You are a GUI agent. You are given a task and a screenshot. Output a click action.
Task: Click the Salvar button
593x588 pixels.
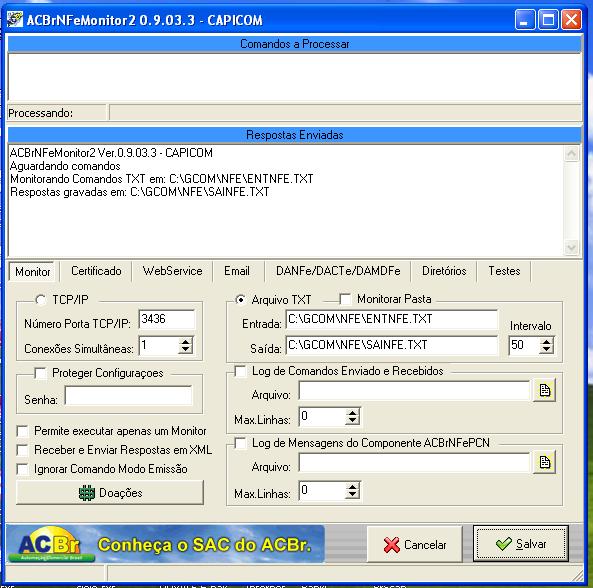(520, 544)
